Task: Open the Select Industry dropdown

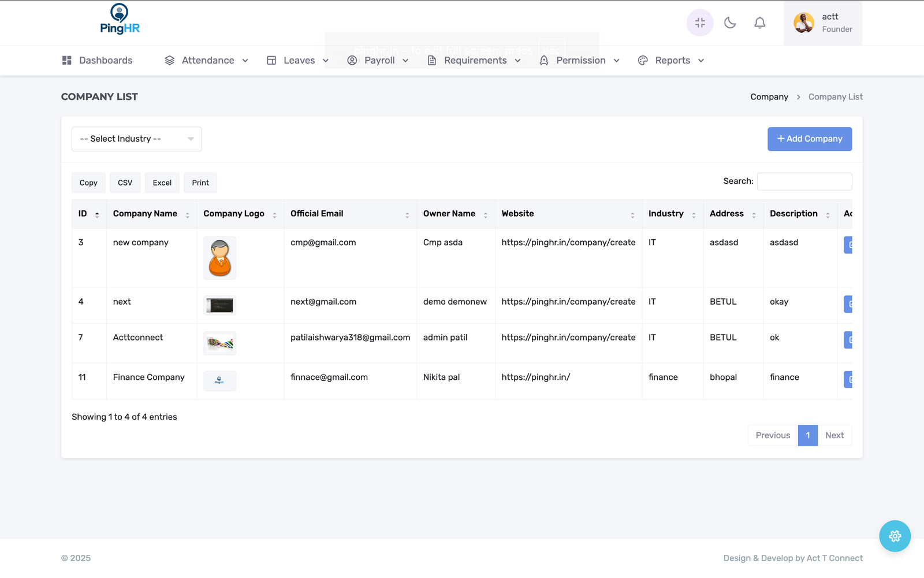Action: (136, 139)
